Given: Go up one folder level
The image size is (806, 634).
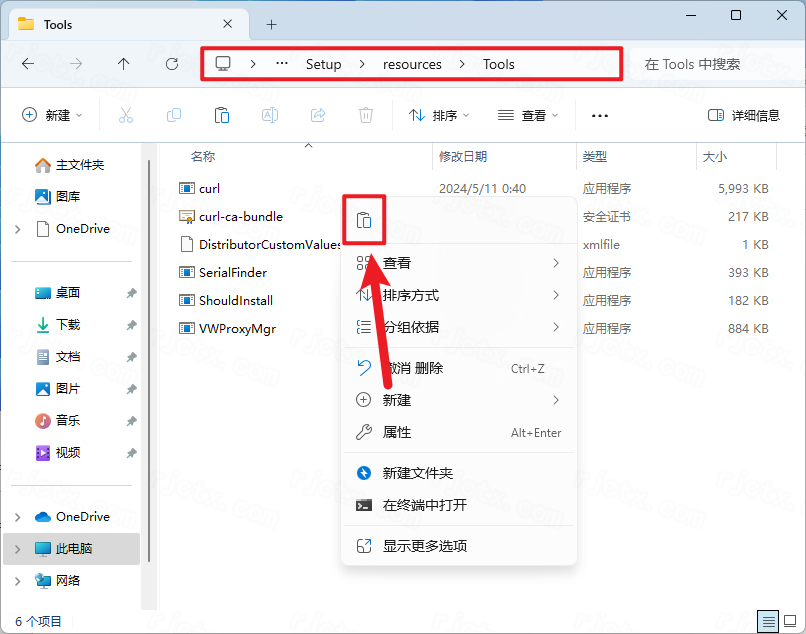Looking at the screenshot, I should (124, 64).
